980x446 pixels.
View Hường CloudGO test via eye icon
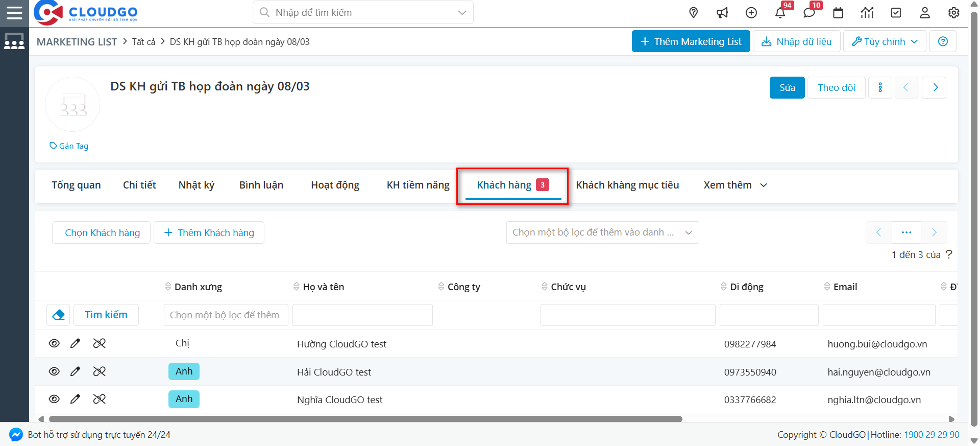54,343
